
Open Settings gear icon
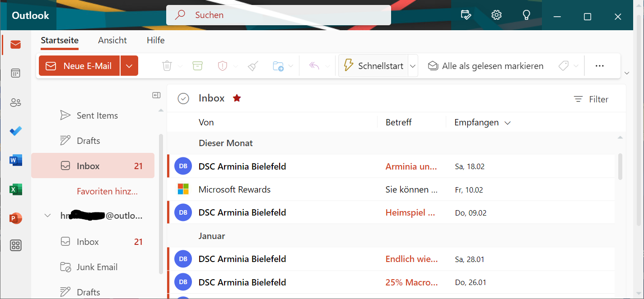496,15
